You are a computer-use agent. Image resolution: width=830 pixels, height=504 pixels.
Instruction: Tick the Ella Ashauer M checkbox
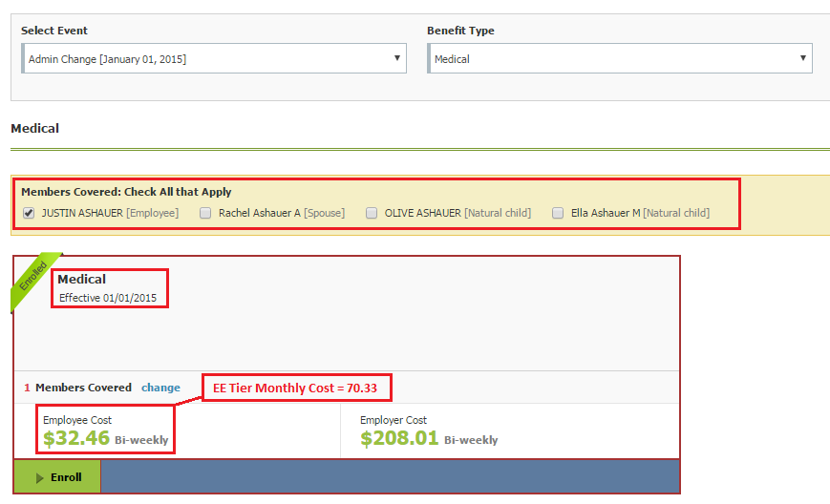click(558, 214)
